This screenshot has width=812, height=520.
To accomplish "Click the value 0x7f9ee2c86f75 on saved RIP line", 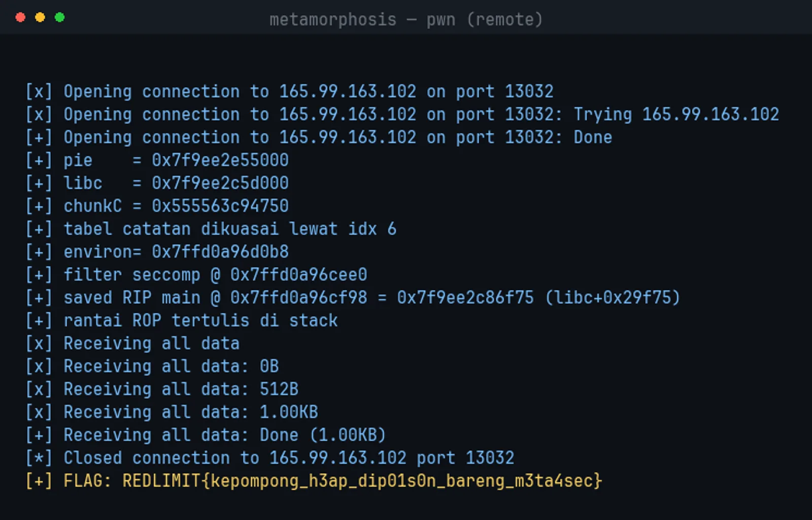I will point(465,298).
